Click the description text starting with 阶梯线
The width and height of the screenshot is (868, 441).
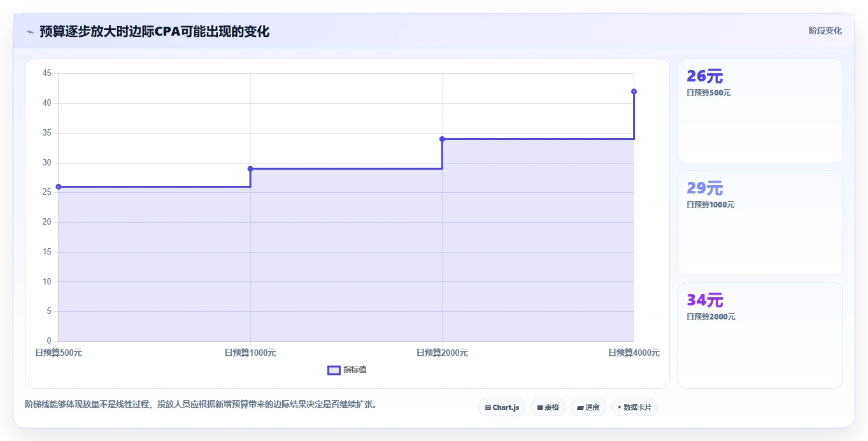[201, 404]
